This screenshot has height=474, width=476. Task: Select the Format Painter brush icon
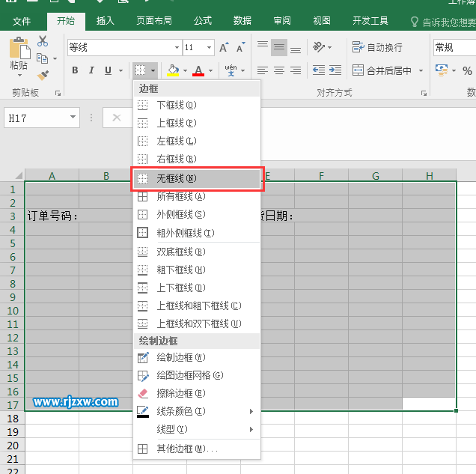coord(43,75)
